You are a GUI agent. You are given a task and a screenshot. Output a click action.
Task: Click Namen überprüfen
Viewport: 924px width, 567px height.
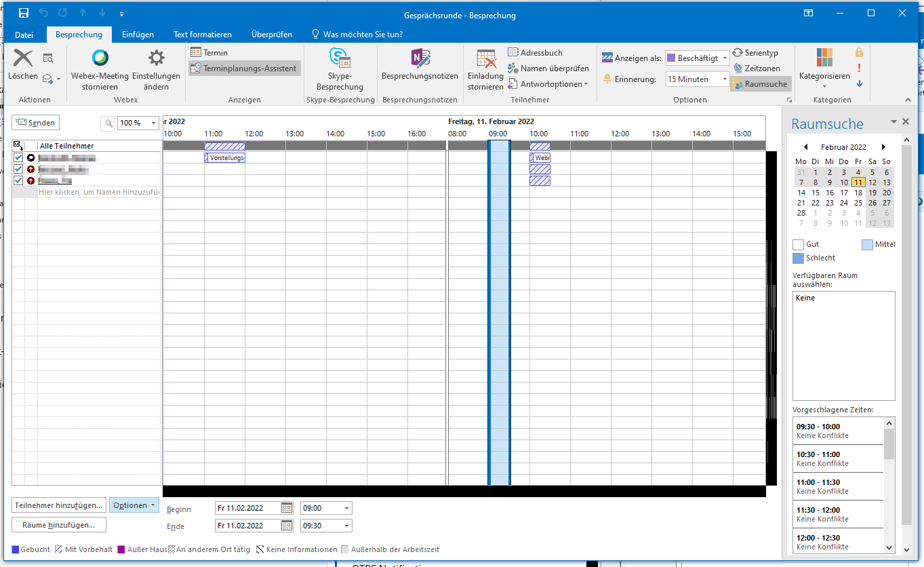pos(548,69)
